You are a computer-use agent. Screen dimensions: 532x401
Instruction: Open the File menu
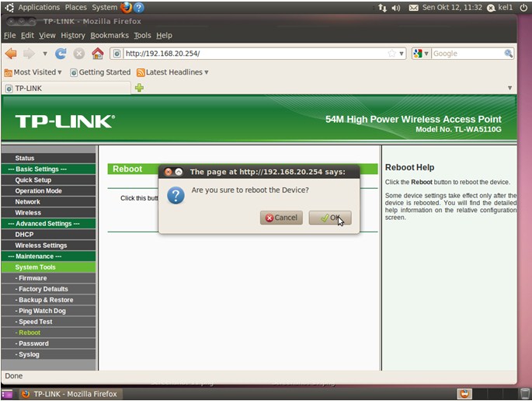[9, 35]
